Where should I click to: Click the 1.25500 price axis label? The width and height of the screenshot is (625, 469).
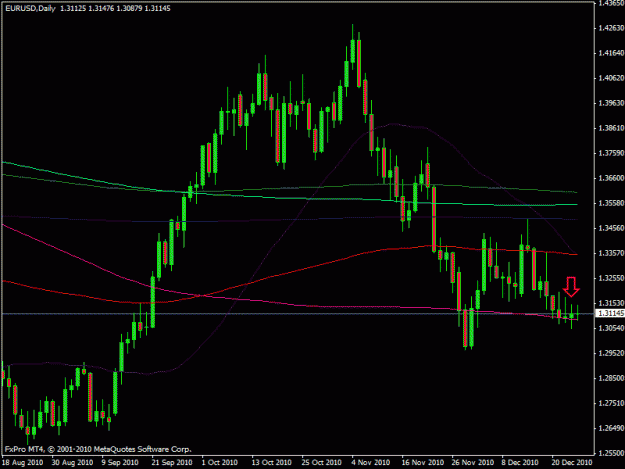(x=611, y=453)
